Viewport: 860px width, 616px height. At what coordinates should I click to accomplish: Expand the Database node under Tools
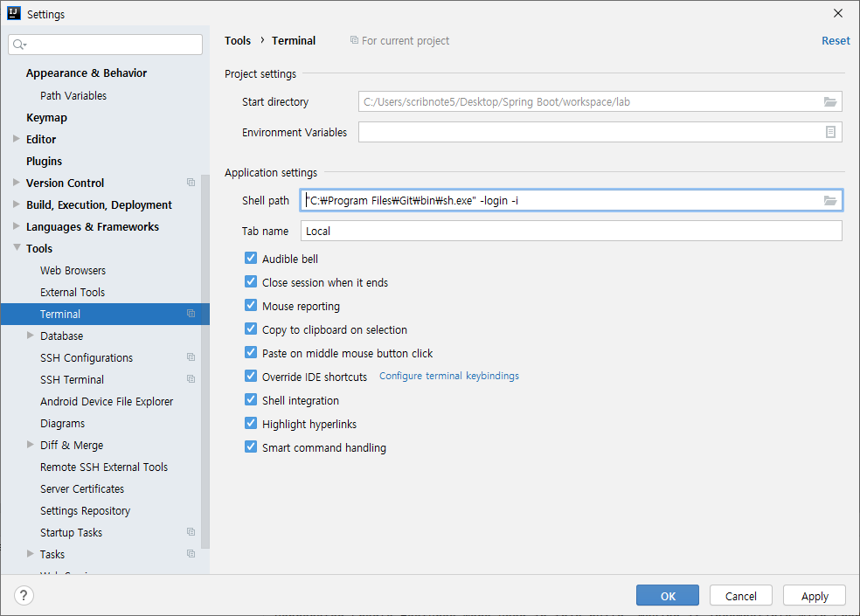(31, 336)
